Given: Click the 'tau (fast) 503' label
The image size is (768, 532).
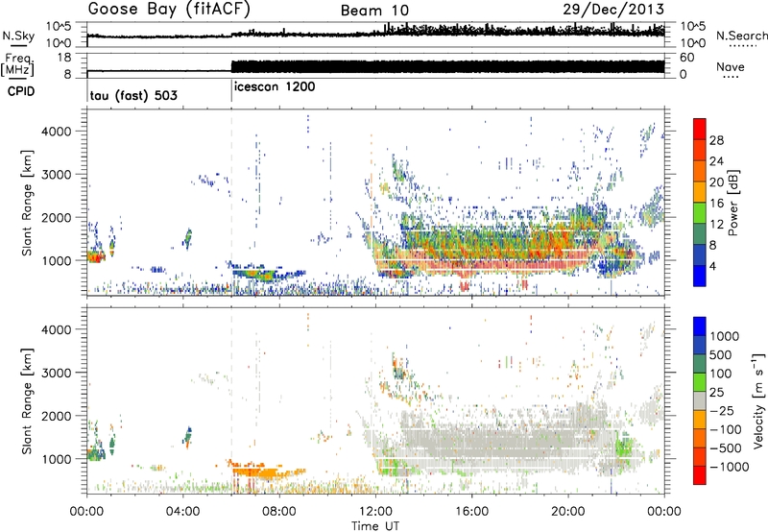Looking at the screenshot, I should [x=133, y=95].
